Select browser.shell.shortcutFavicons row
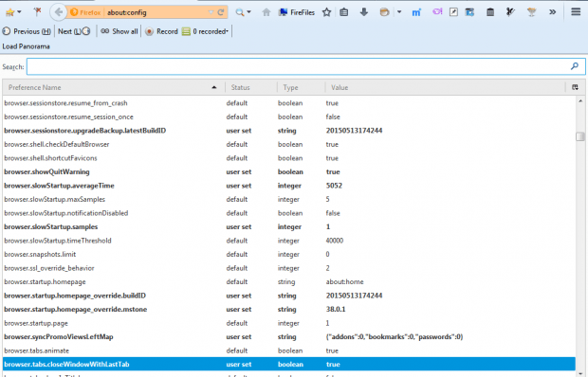Screen dimensions: 588x377 tap(289, 158)
